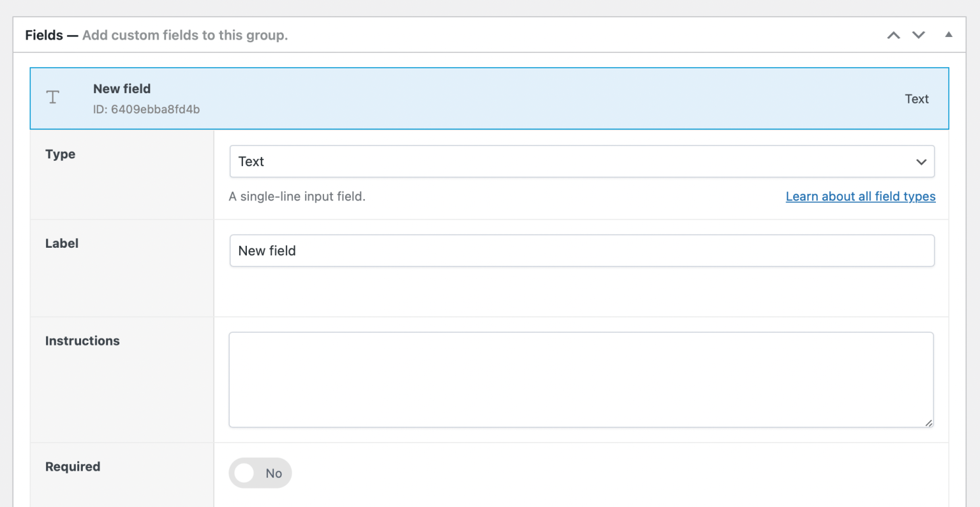Click the field ID 6409ebba8fd4b text
This screenshot has width=980, height=507.
click(x=147, y=109)
